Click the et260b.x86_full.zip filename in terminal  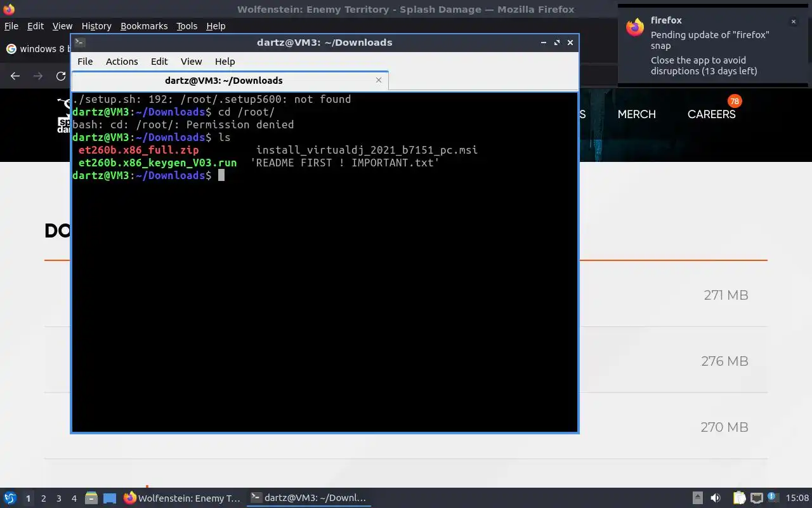(x=138, y=150)
